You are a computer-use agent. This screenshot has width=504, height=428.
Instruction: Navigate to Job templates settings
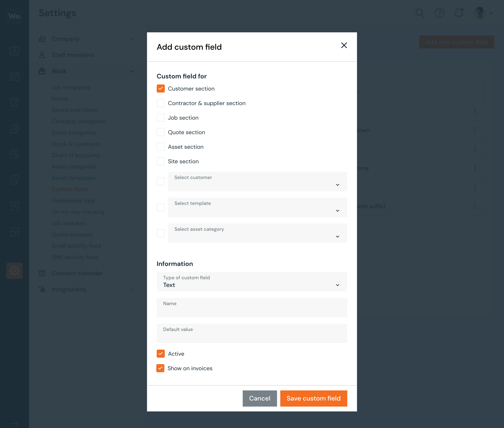(x=71, y=87)
